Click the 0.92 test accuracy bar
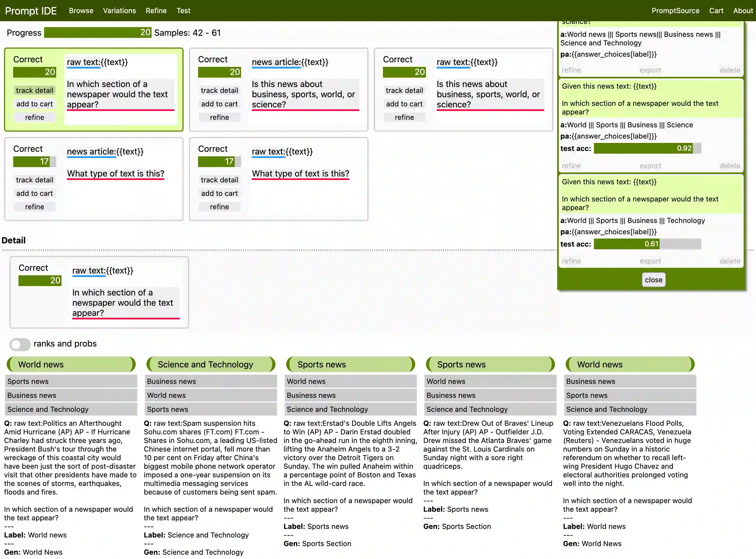Screen dimensions: 756x559 (x=647, y=148)
